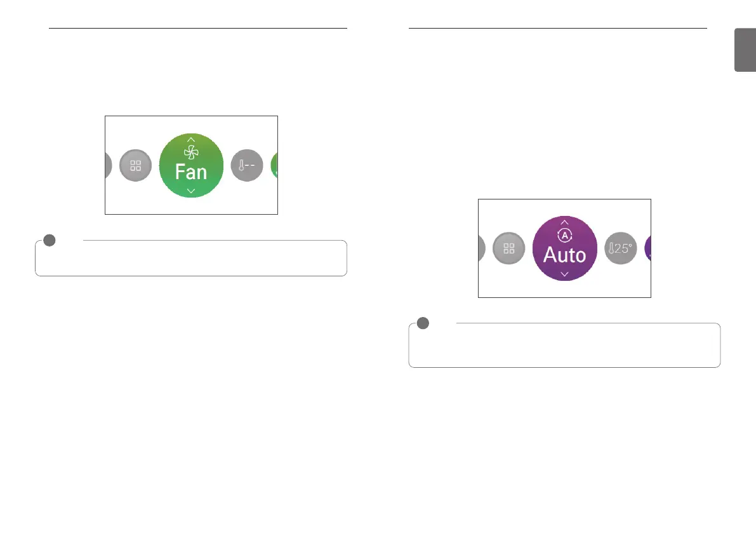Open the grid menu beside Fan mode
The image size is (756, 533).
(135, 166)
